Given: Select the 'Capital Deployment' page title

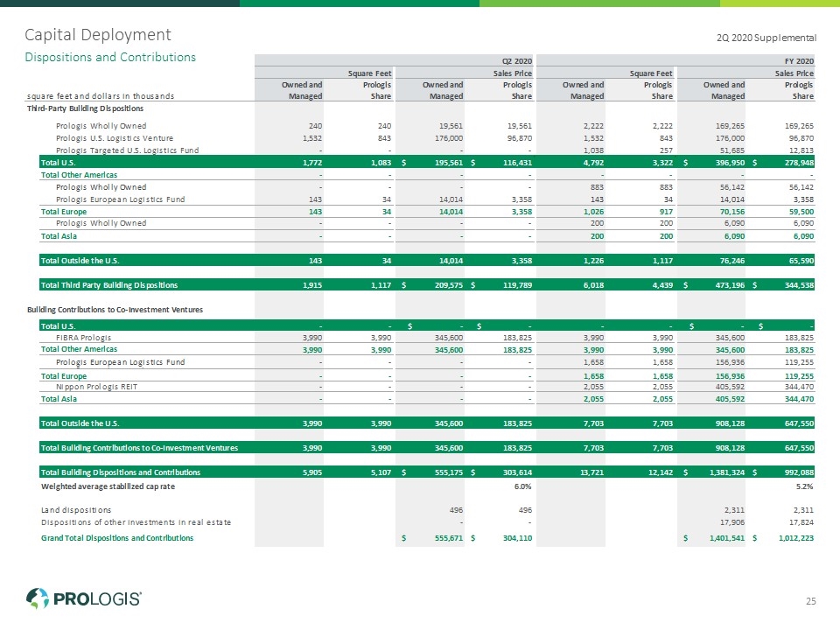Looking at the screenshot, I should pos(98,35).
